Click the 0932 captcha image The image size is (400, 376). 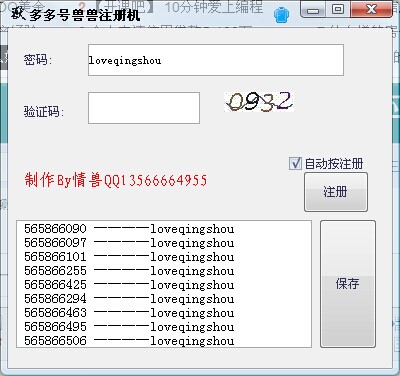(259, 102)
